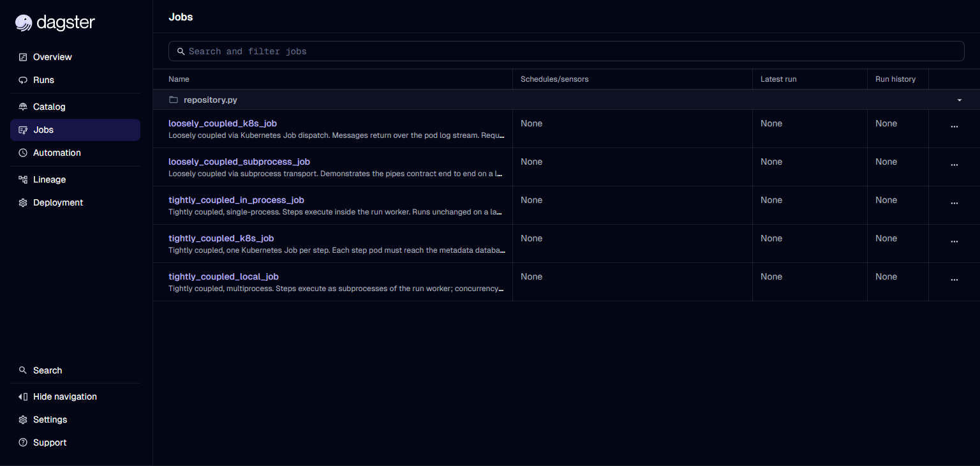The width and height of the screenshot is (980, 466).
Task: Click Latest run None for loosely_coupled_subprocess_job
Action: click(771, 162)
